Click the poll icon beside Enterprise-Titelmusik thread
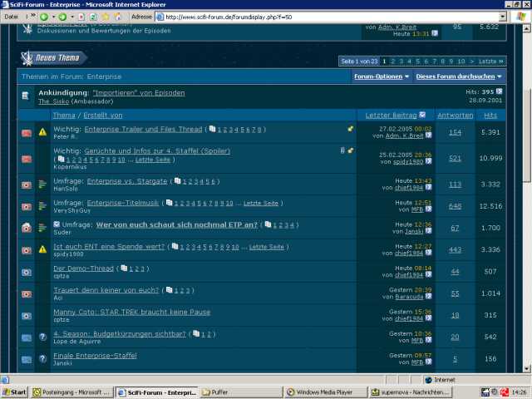 42,205
